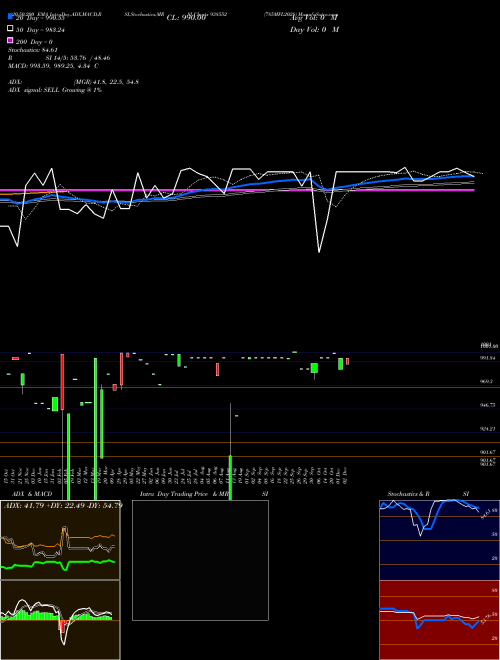Click 'ADX: 41.79 +DY: 22.49 -DY: 54.79' header

click(x=63, y=505)
